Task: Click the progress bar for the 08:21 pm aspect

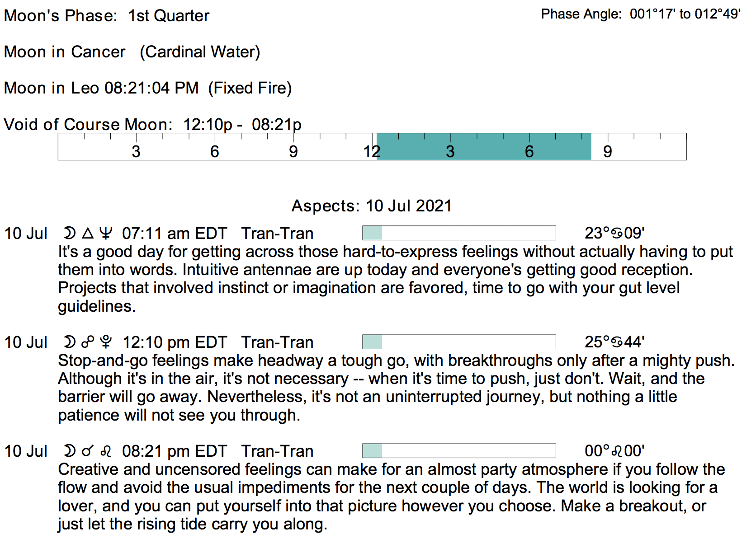Action: [x=459, y=451]
